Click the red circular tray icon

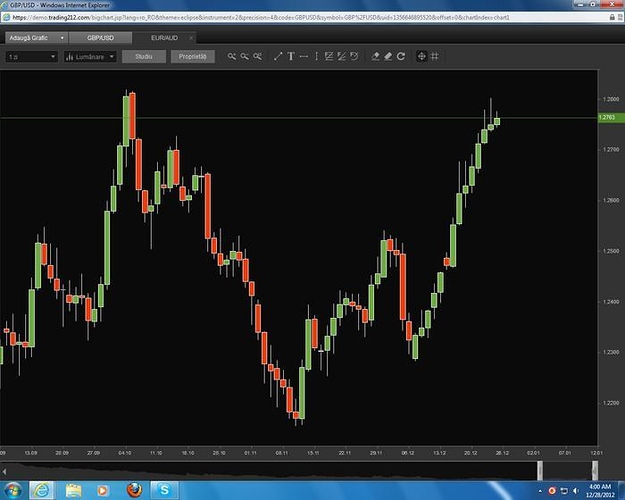(x=552, y=491)
